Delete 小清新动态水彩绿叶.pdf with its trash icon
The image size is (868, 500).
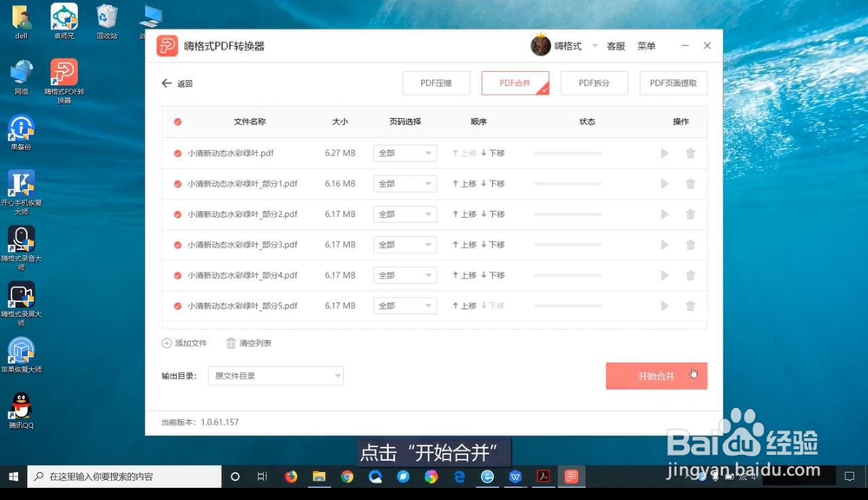point(690,154)
